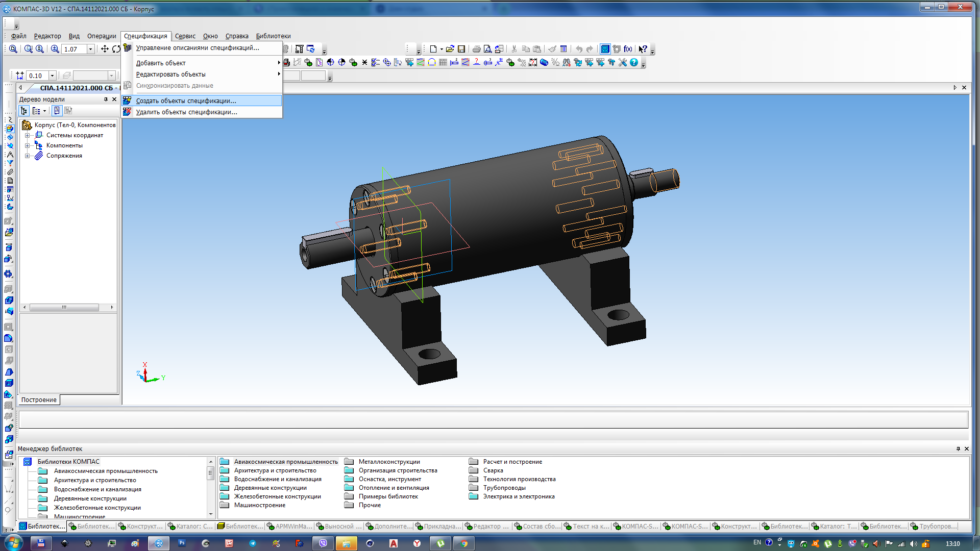Click the blue spring library icon
980x551 pixels.
click(544, 62)
